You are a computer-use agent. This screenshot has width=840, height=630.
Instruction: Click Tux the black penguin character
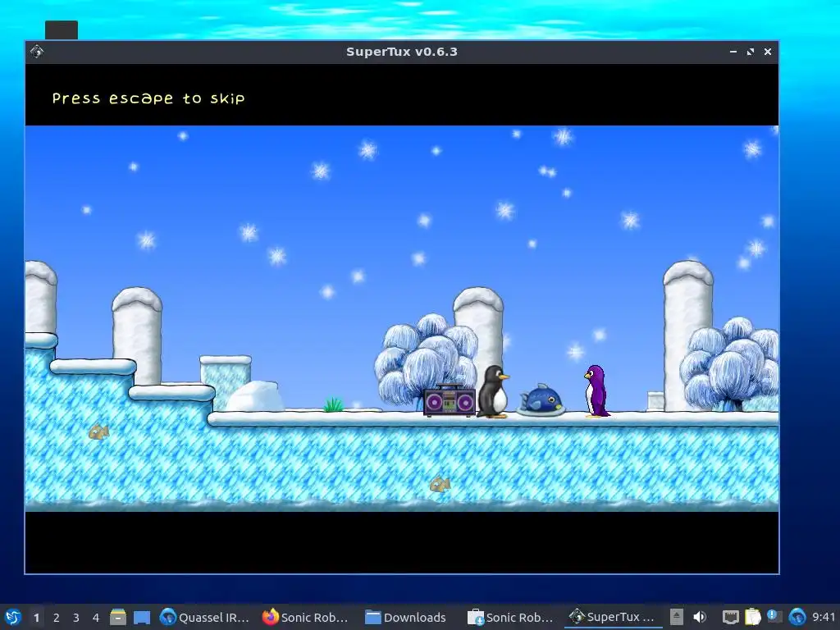click(x=493, y=391)
